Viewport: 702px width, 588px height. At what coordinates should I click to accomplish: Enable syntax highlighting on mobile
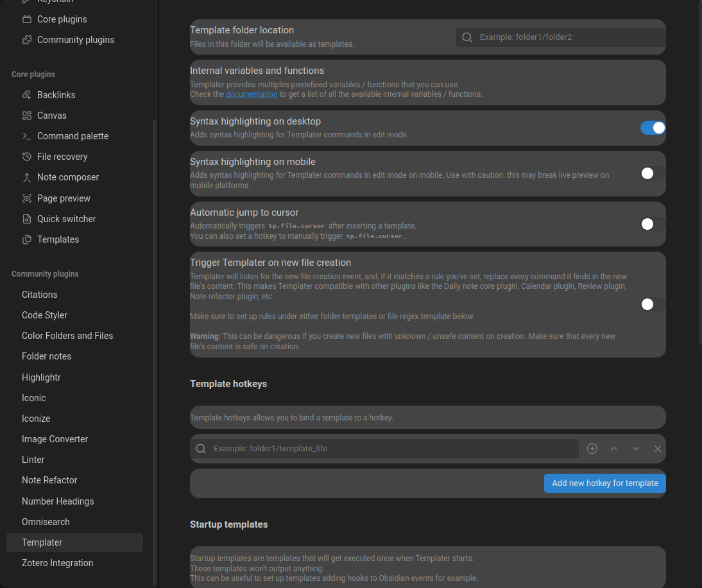tap(653, 173)
